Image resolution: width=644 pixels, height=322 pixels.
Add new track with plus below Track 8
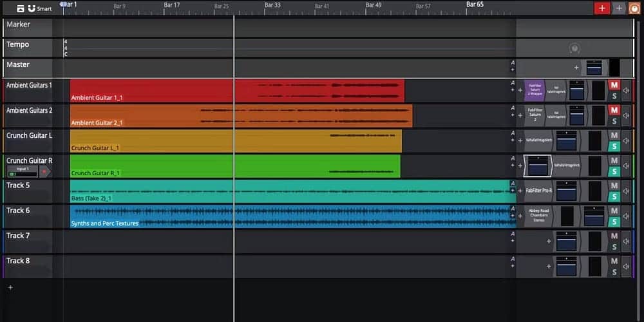(x=10, y=287)
